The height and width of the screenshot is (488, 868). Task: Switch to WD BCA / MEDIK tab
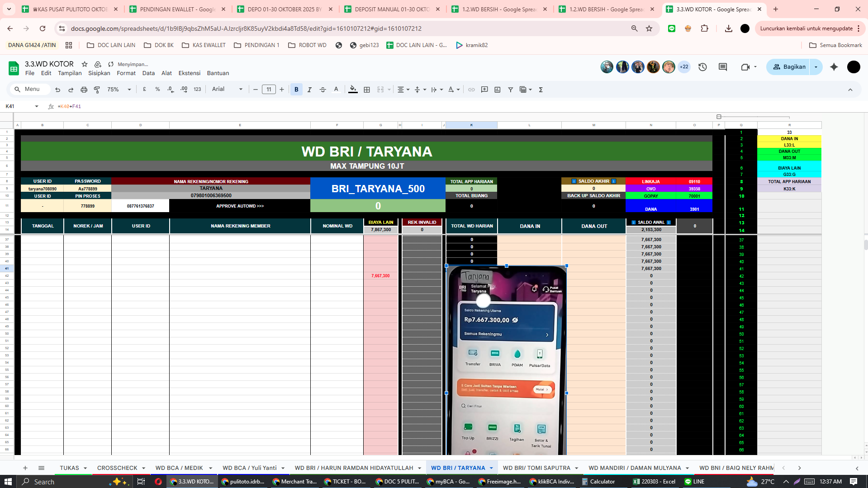184,468
